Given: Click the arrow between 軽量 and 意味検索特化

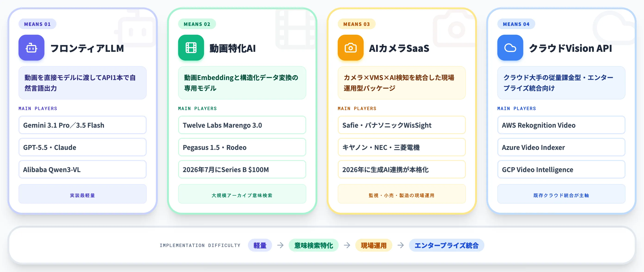Looking at the screenshot, I should pos(280,245).
